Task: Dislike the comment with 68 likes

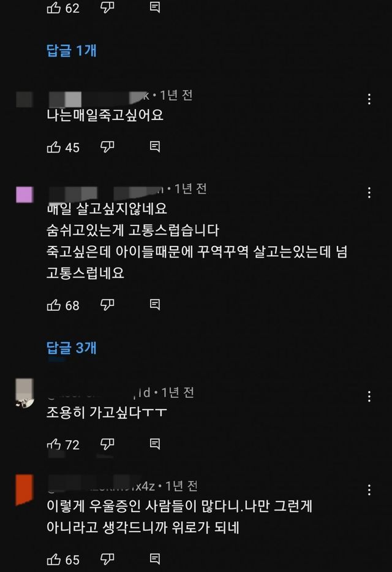Action: point(107,305)
